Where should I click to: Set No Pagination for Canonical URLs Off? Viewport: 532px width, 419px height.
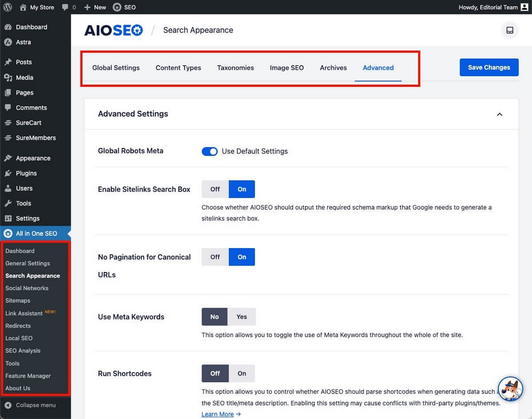tap(215, 257)
